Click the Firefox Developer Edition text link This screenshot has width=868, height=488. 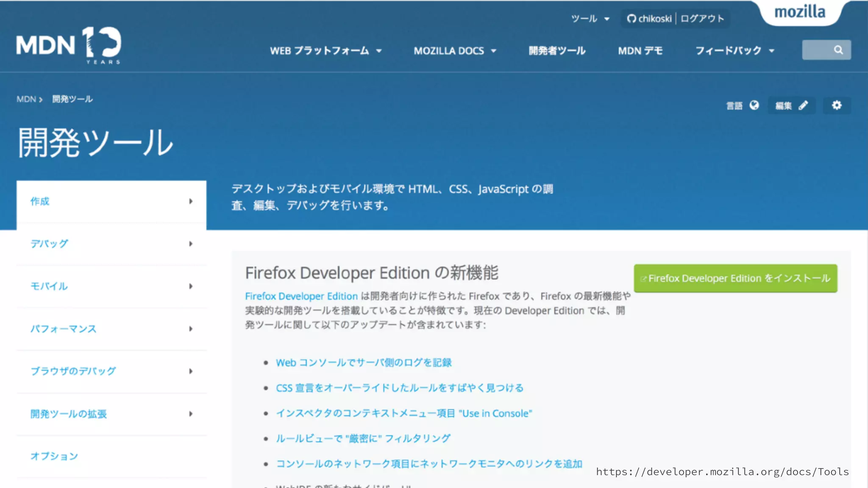[x=301, y=296]
